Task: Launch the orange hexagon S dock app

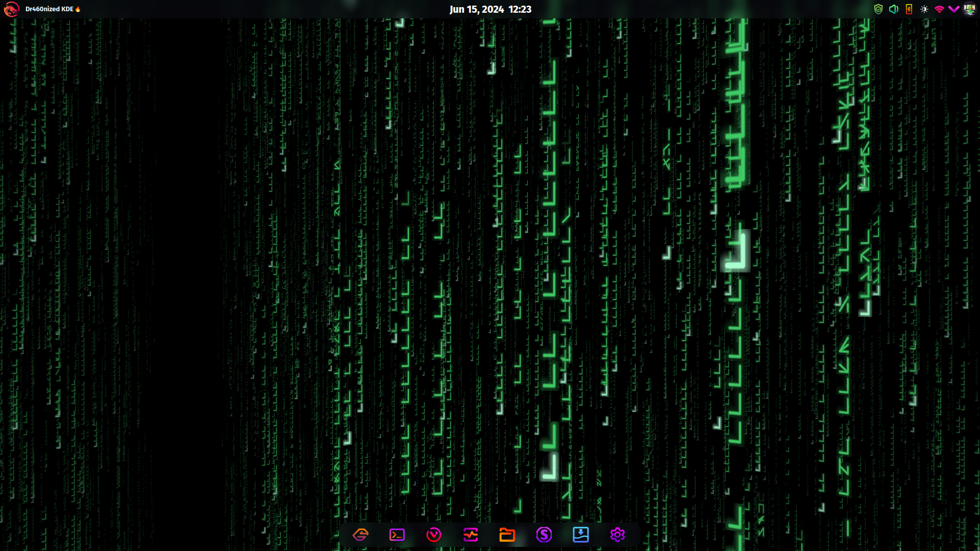Action: tap(360, 535)
